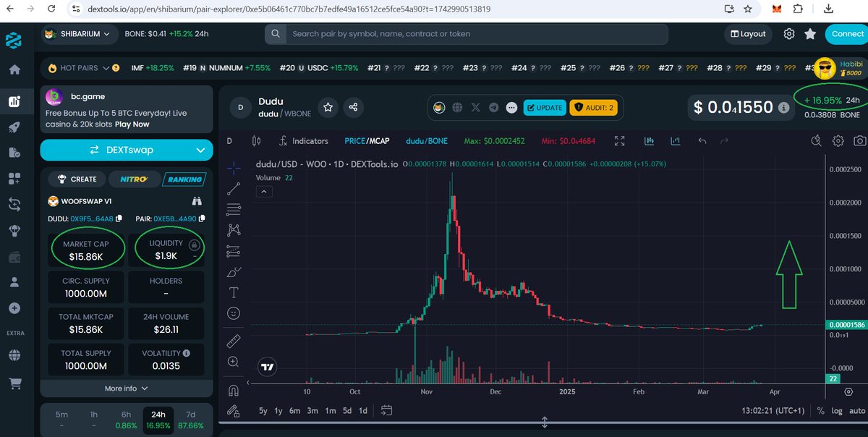Open the website globe icon for Dudu

coord(457,107)
